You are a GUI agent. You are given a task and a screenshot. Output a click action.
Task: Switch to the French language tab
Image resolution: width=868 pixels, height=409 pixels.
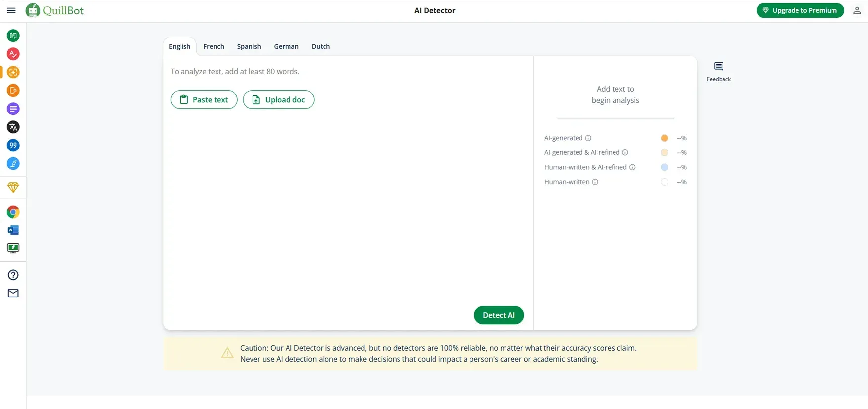[214, 46]
